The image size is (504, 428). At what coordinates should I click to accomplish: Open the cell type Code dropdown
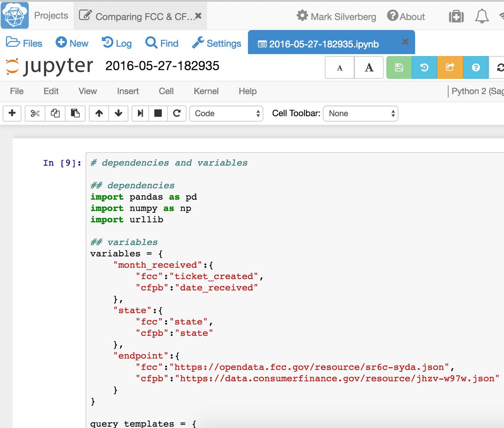(226, 113)
